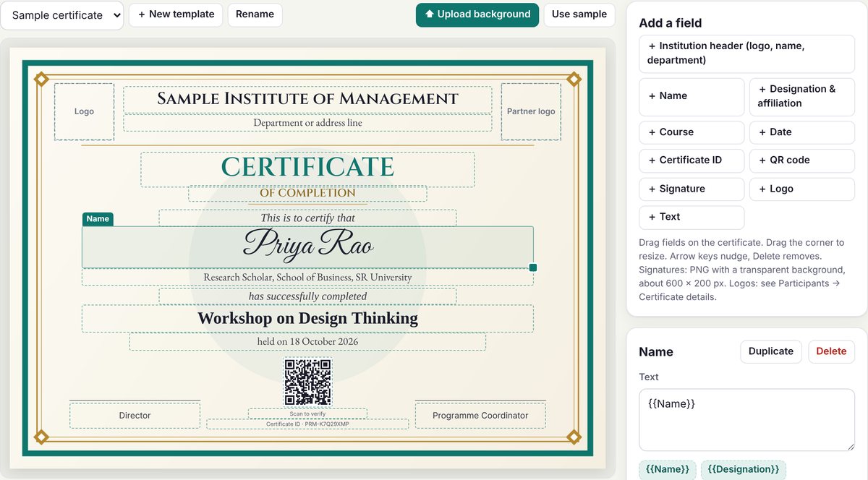Select the Director signature field

pos(135,415)
